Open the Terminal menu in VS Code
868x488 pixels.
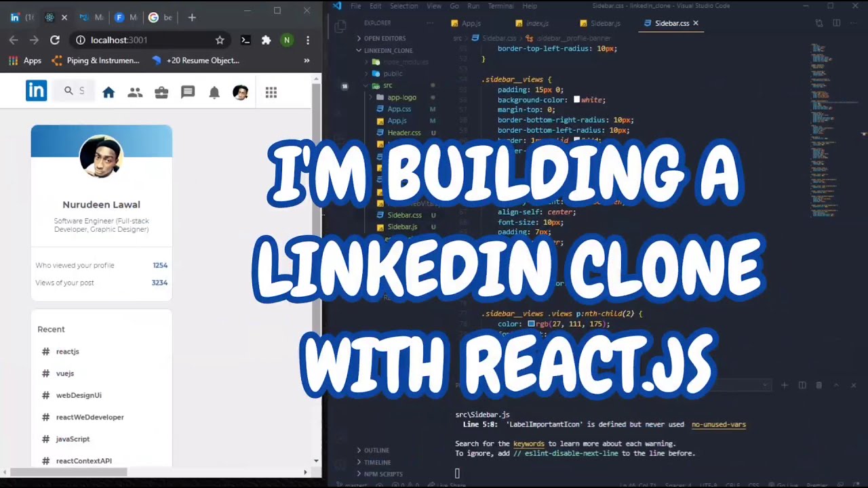pos(500,6)
